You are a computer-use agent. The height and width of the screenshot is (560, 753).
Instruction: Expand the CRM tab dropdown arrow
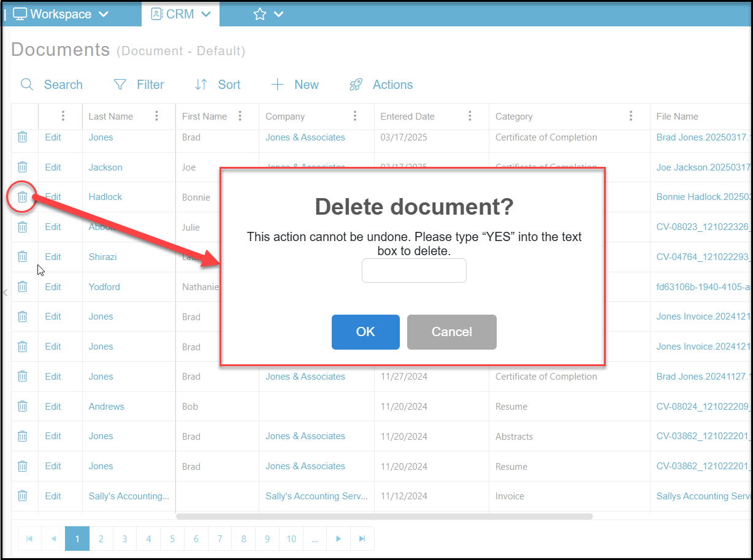[206, 14]
